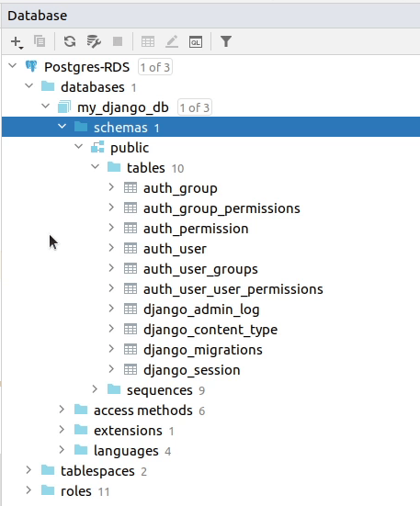
Task: Click the my_django_db database icon
Action: point(64,107)
